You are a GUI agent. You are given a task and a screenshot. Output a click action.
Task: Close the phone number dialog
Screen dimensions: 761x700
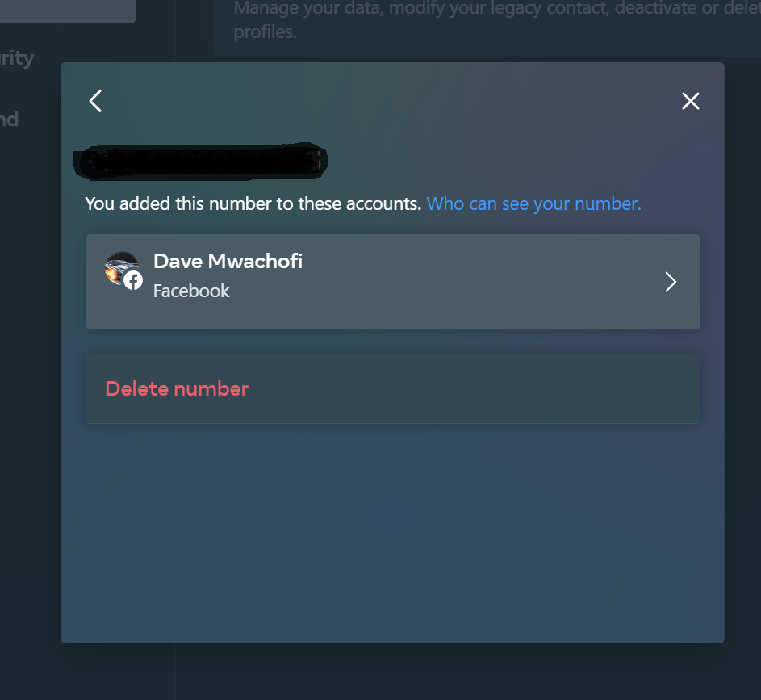[x=690, y=101]
